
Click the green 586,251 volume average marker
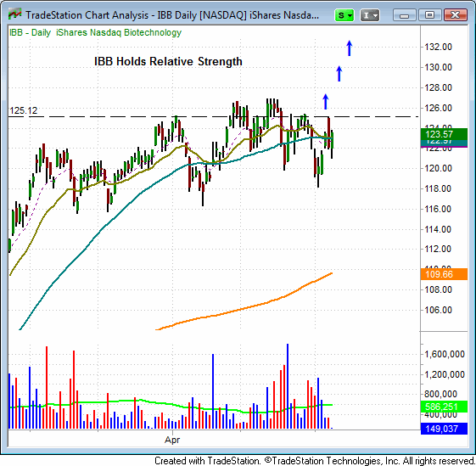444,407
